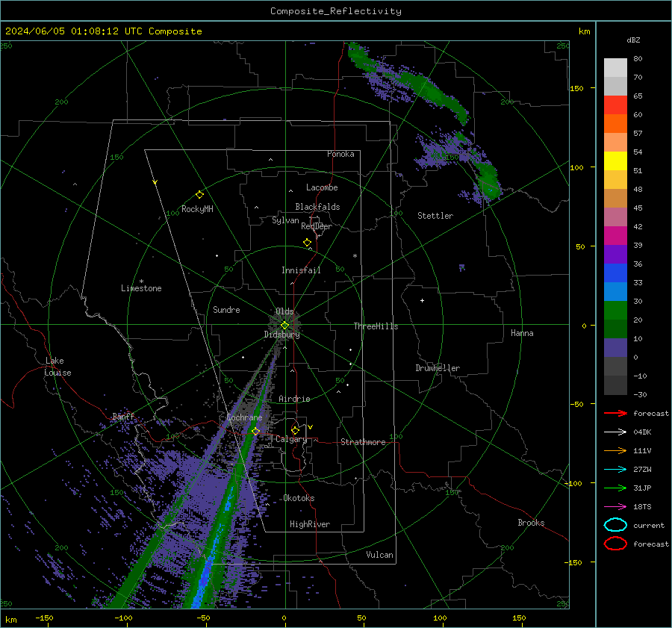This screenshot has width=672, height=628.
Task: Select the indigo 0–10 dBZ swatch
Action: click(615, 348)
